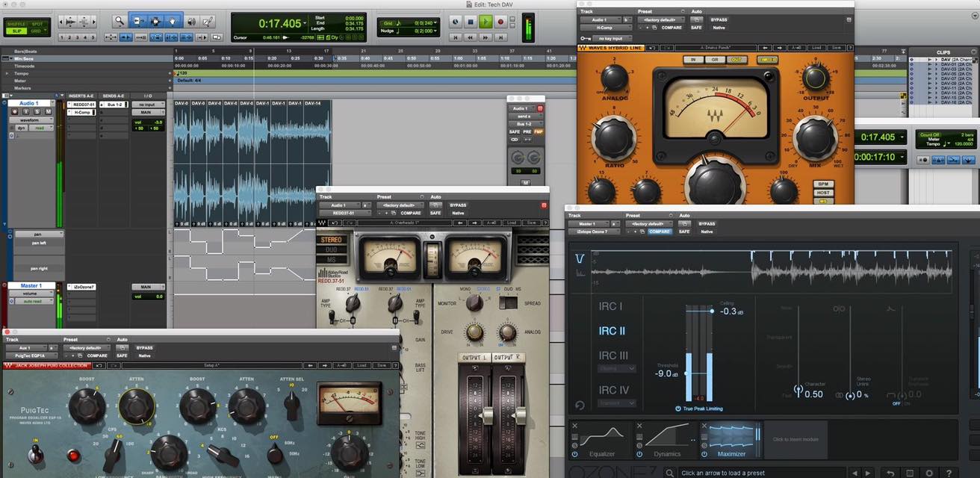Screen dimensions: 980x478
Task: Open the Ozone preset search magnifier
Action: 671,473
